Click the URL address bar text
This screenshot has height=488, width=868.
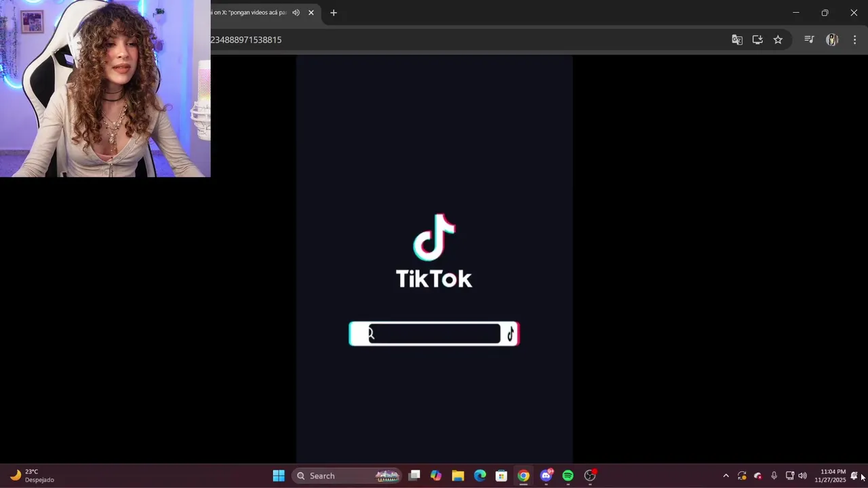(x=246, y=40)
